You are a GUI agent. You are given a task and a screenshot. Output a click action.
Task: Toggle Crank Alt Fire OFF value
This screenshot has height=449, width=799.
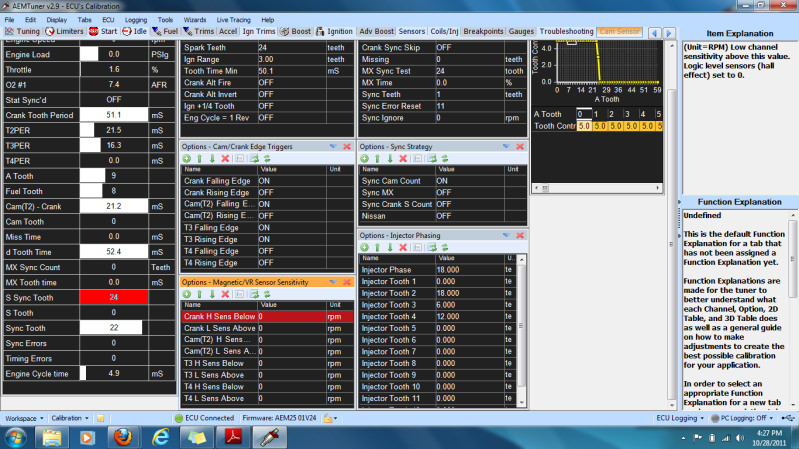[x=291, y=83]
